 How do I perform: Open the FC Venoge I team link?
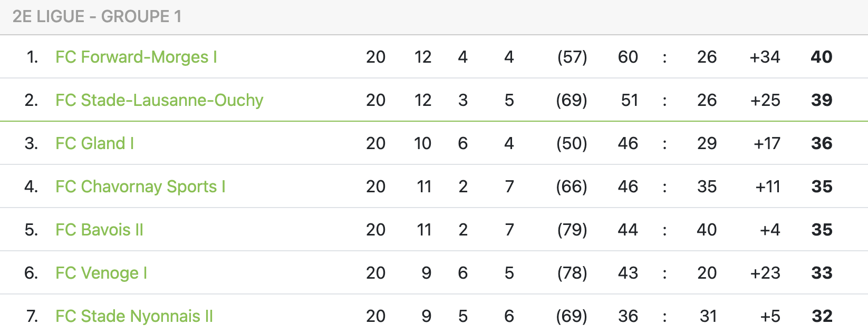101,273
